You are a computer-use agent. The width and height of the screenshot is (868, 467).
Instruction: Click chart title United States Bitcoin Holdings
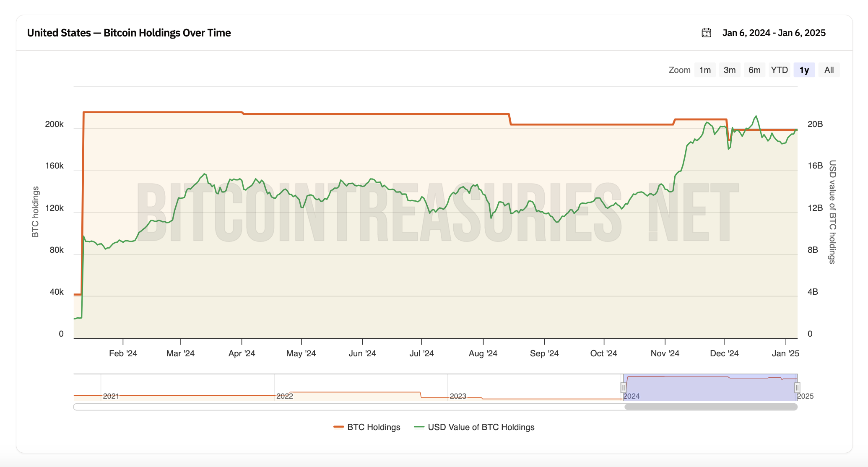point(129,33)
